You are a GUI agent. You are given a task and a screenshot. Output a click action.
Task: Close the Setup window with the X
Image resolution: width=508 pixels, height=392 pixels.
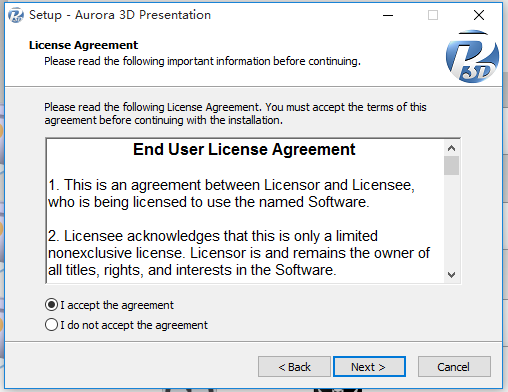(x=479, y=15)
